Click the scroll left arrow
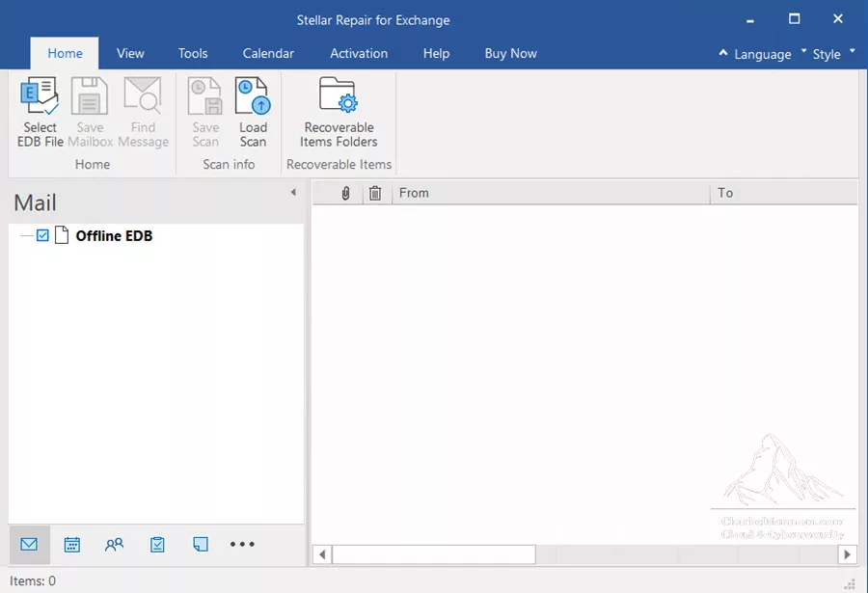Screen dimensions: 868x593 click(321, 554)
